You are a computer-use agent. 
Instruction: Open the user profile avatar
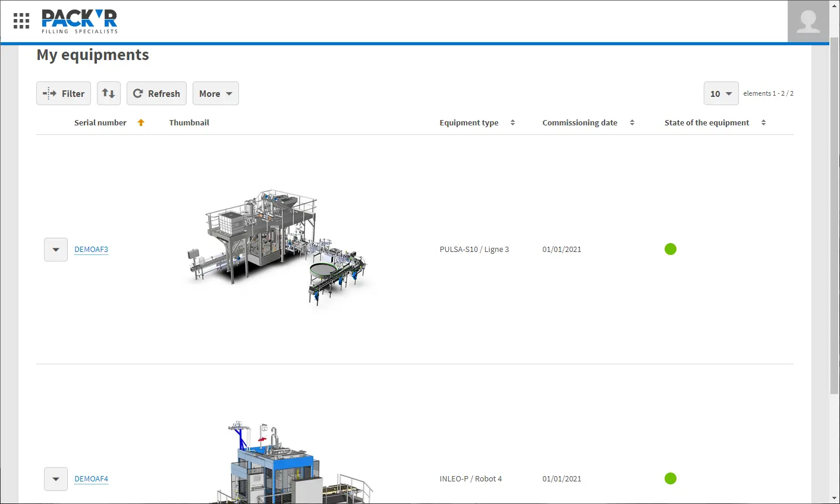tap(808, 21)
